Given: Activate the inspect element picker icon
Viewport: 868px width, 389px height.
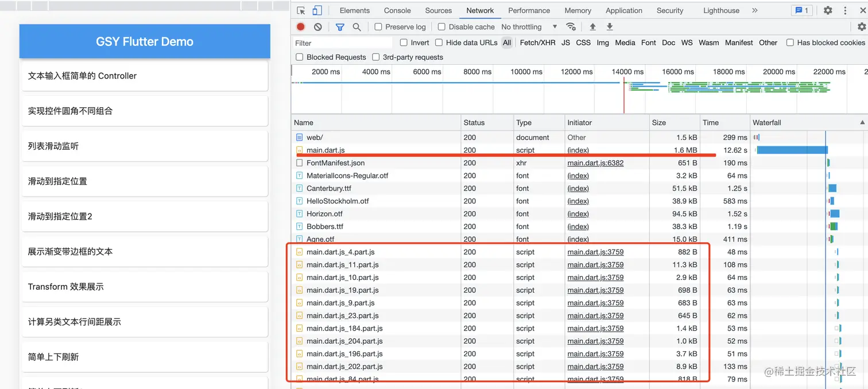Looking at the screenshot, I should pyautogui.click(x=301, y=10).
